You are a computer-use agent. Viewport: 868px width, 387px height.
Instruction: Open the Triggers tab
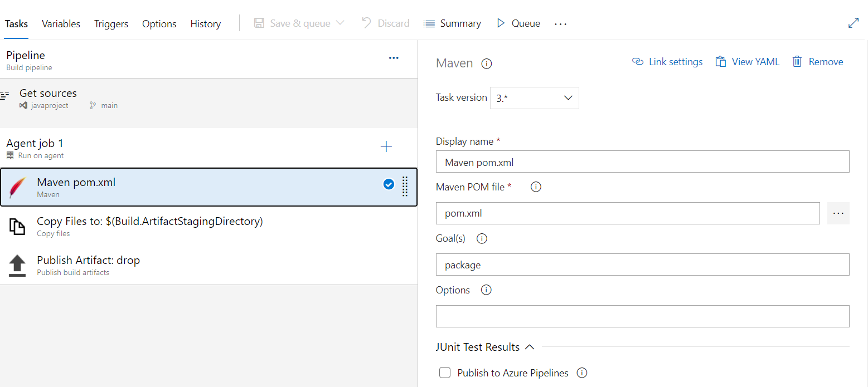pyautogui.click(x=111, y=24)
